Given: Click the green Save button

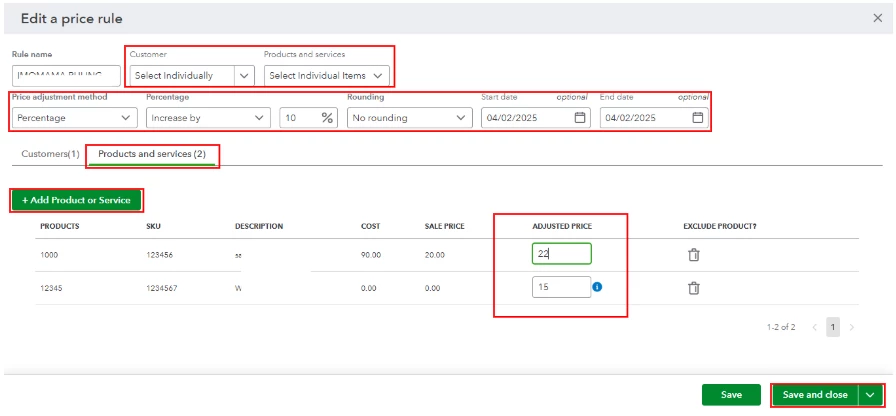Looking at the screenshot, I should pyautogui.click(x=731, y=395).
